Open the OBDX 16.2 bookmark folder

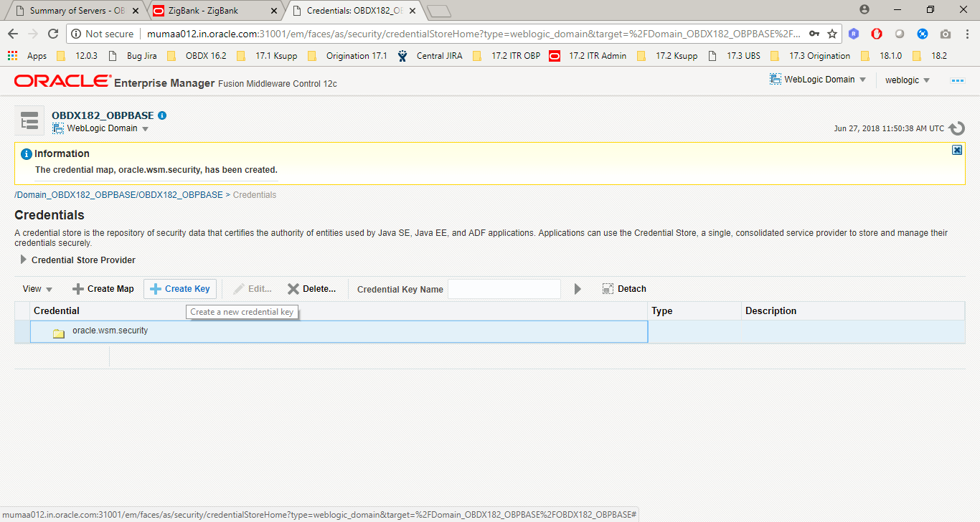tap(197, 56)
